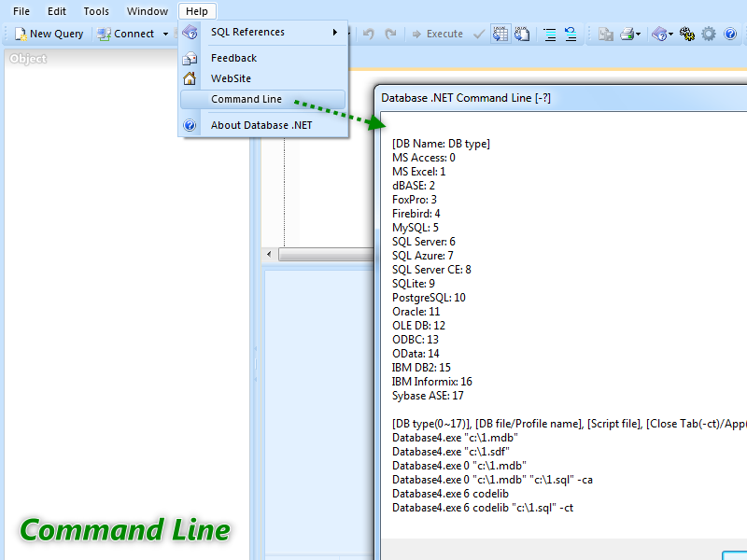Click the yellow-black gears icon
Screen dimensions: 747x560
pyautogui.click(x=687, y=34)
